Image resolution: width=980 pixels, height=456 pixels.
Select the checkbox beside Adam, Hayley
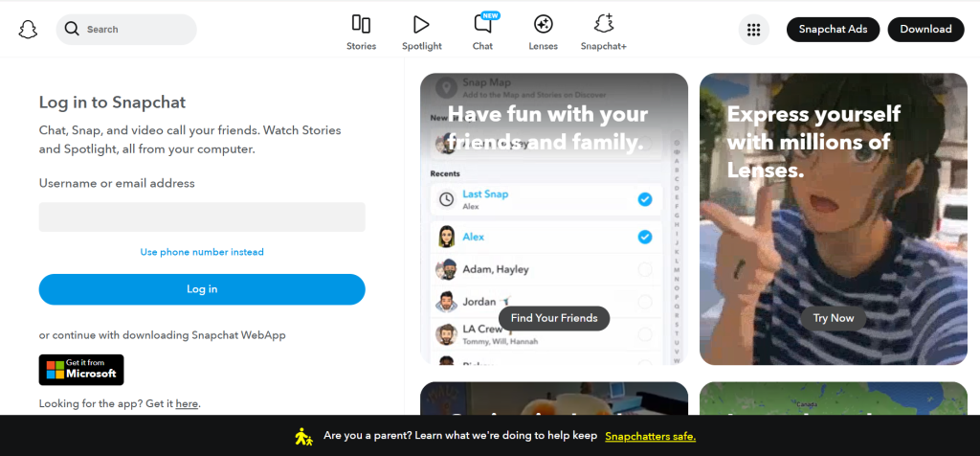point(644,270)
